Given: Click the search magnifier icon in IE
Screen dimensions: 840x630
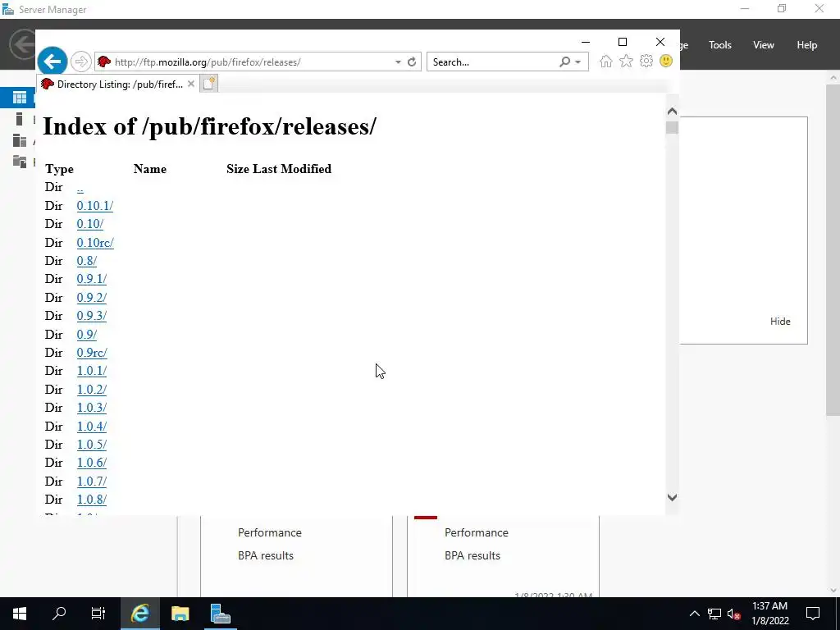Looking at the screenshot, I should pos(564,62).
